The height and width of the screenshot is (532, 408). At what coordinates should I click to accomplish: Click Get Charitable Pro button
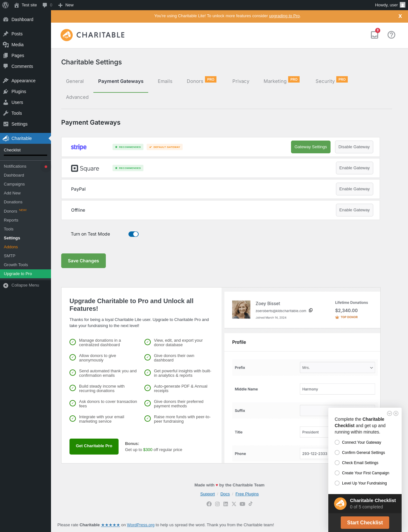point(94,446)
